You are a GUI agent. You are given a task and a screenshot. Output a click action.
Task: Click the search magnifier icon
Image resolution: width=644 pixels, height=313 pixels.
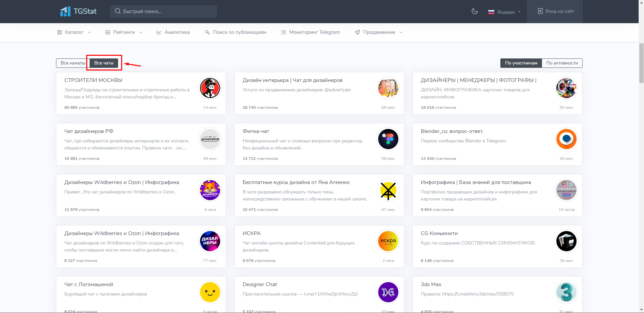117,11
